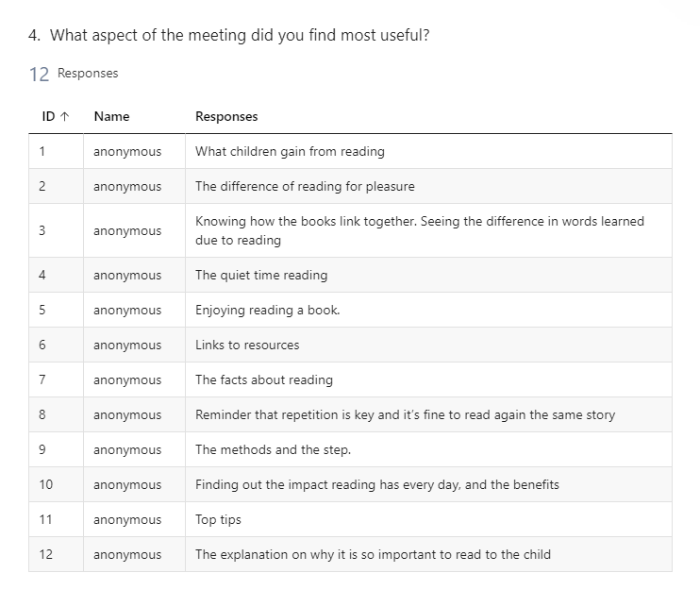This screenshot has width=700, height=607.
Task: Click the 'Top tips' response
Action: (x=218, y=519)
